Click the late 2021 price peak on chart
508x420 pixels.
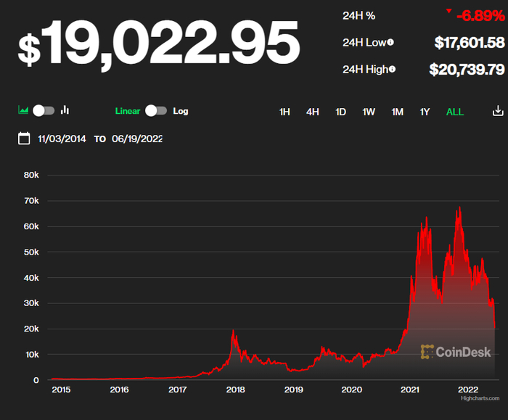pos(459,207)
